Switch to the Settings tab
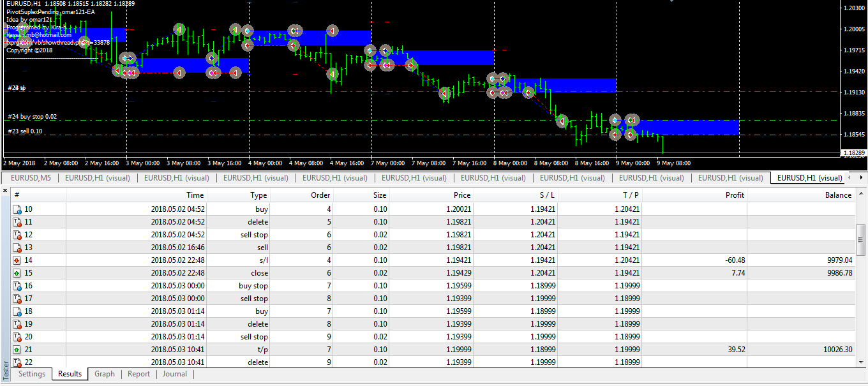 pos(31,374)
